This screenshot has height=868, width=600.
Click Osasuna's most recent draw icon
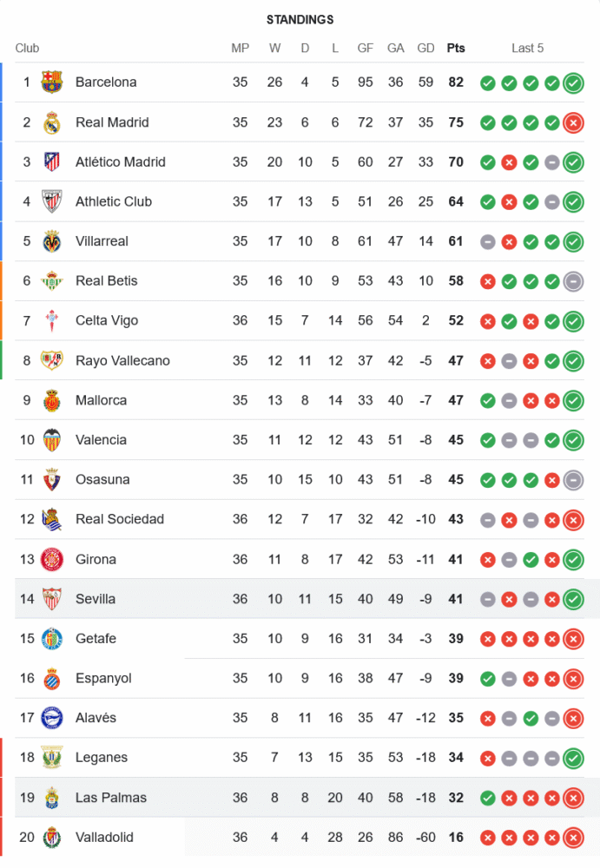point(573,480)
